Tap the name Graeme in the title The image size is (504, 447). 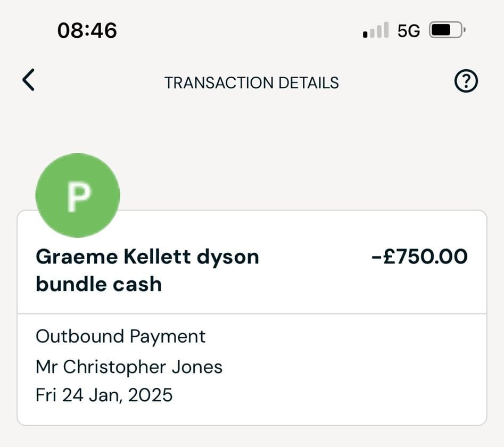coord(77,257)
